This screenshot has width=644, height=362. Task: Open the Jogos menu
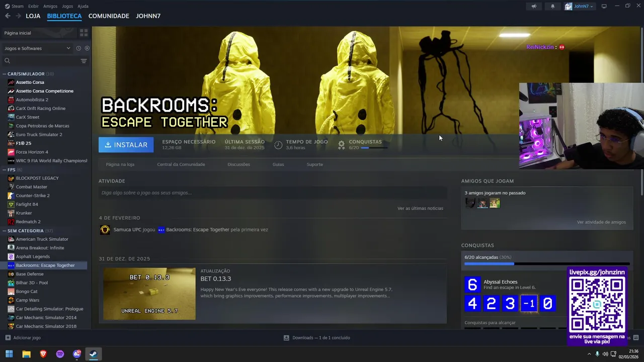67,6
